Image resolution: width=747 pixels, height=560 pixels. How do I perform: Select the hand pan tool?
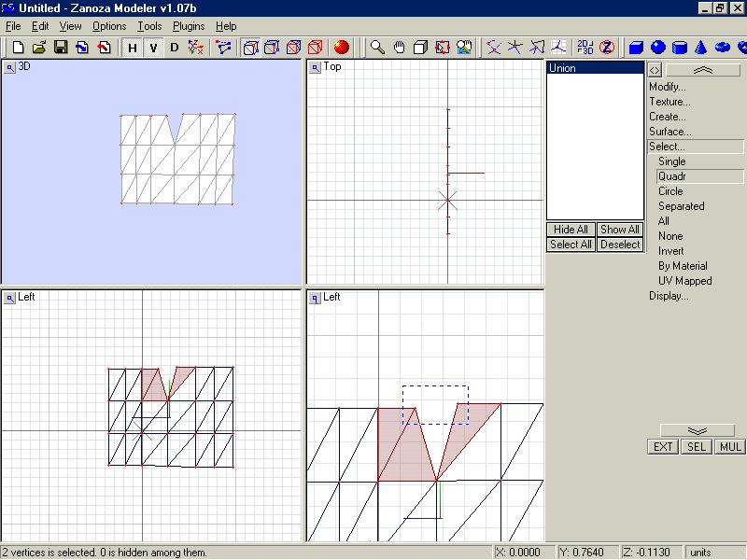click(x=399, y=48)
